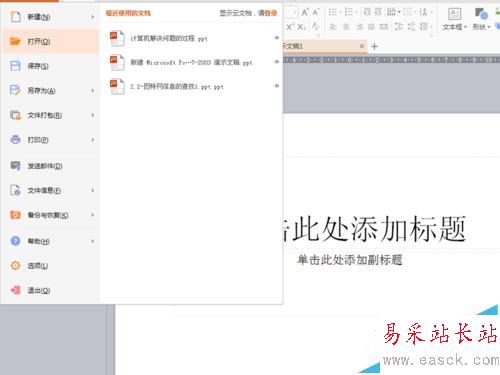Click the horizontal ruler above the slide
Viewport: 500px width, 375px height.
[392, 60]
